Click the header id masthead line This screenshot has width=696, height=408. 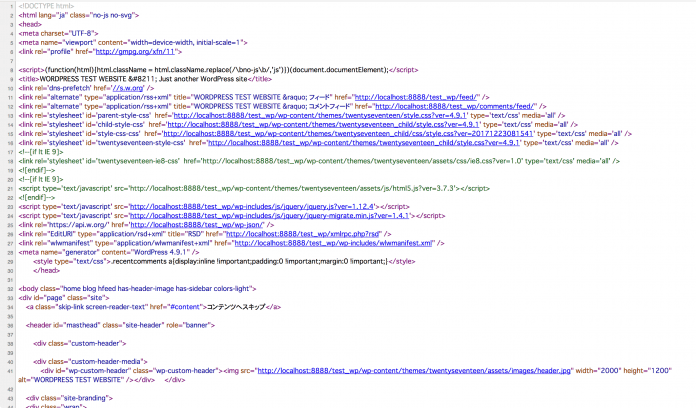coord(120,325)
